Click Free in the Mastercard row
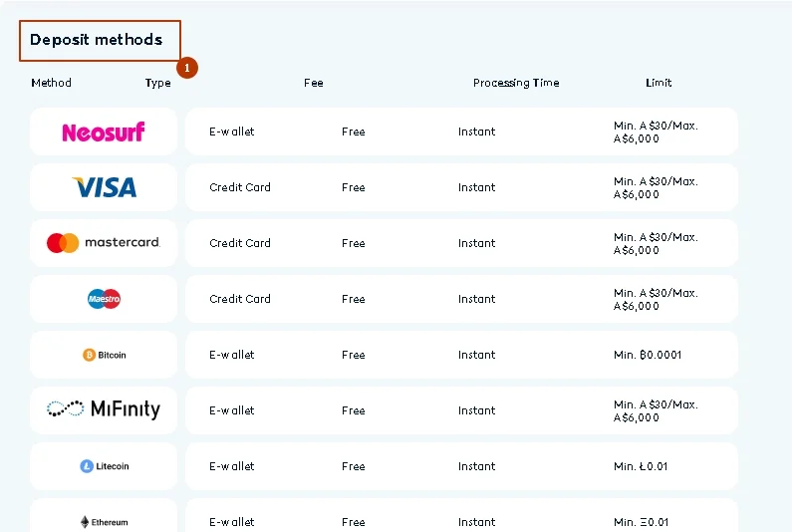 tap(353, 243)
